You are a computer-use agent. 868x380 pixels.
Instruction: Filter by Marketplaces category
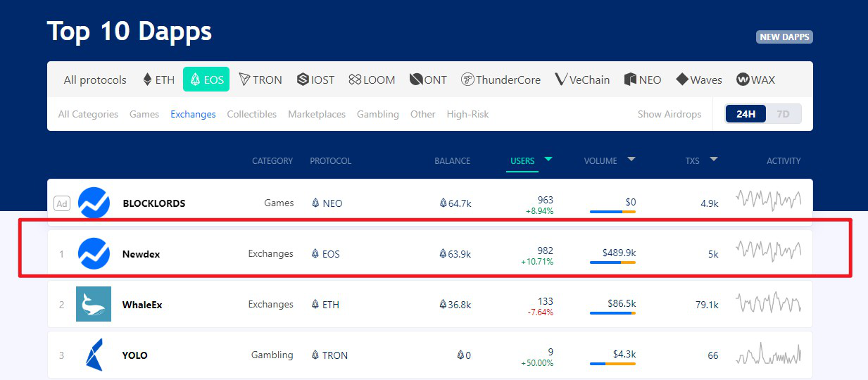[317, 114]
